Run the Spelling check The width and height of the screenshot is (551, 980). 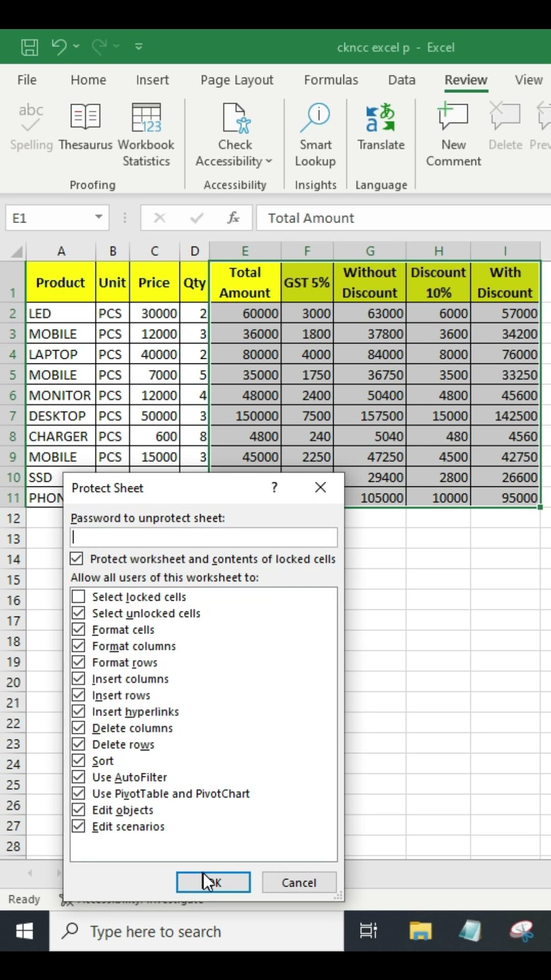31,128
